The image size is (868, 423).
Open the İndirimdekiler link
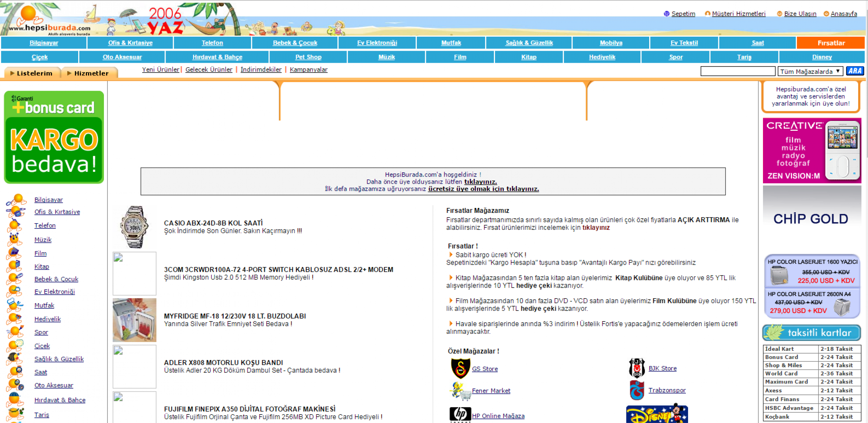tap(261, 70)
